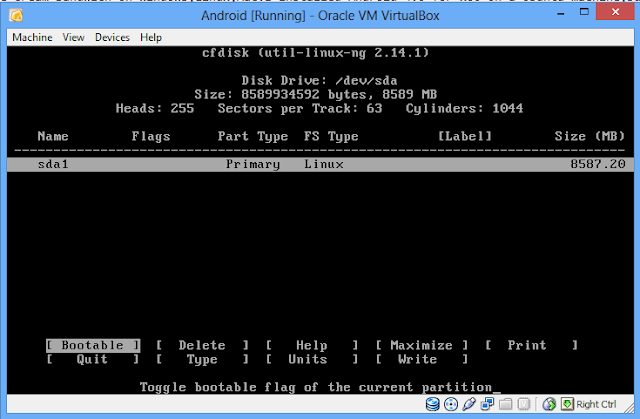Click the Sectors per Track: 63 text
The image size is (640, 419).
click(300, 109)
